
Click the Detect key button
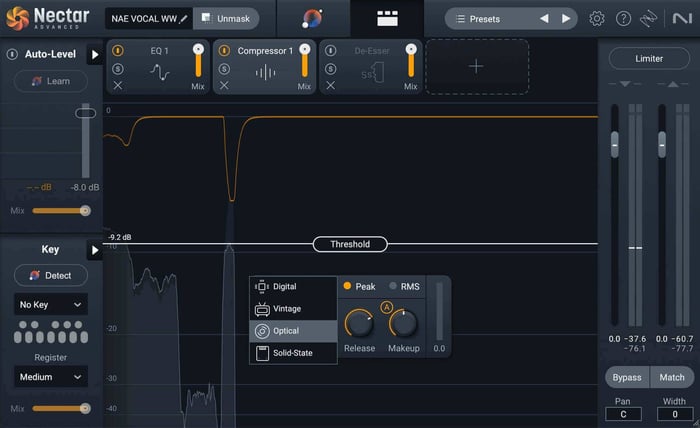click(51, 275)
